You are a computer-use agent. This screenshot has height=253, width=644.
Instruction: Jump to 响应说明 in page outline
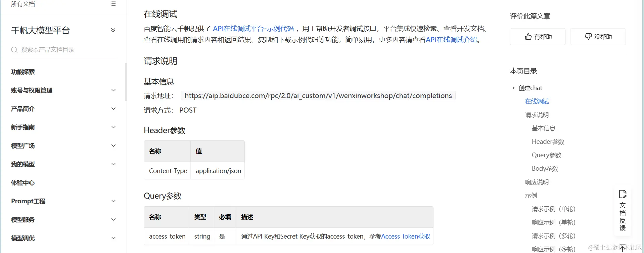[537, 182]
